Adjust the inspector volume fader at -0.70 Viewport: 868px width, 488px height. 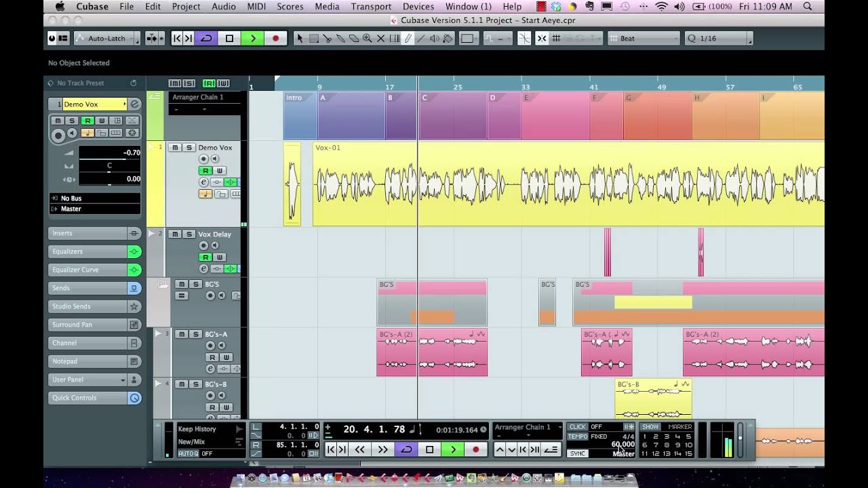[110, 153]
